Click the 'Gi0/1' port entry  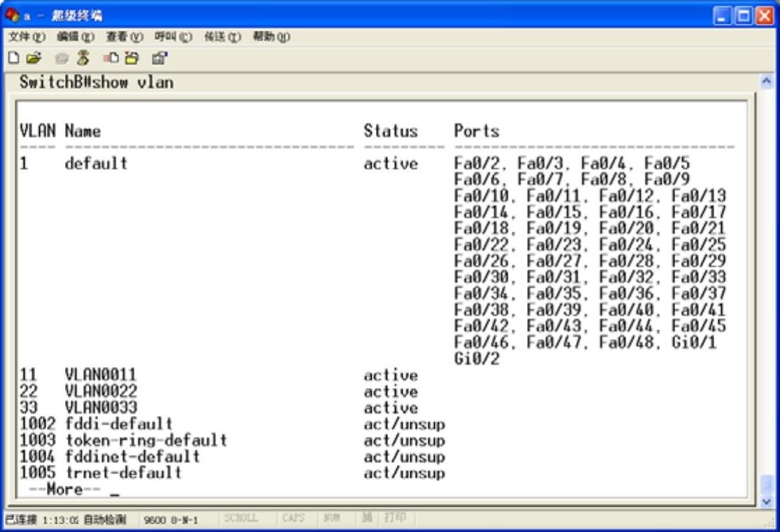[x=694, y=342]
